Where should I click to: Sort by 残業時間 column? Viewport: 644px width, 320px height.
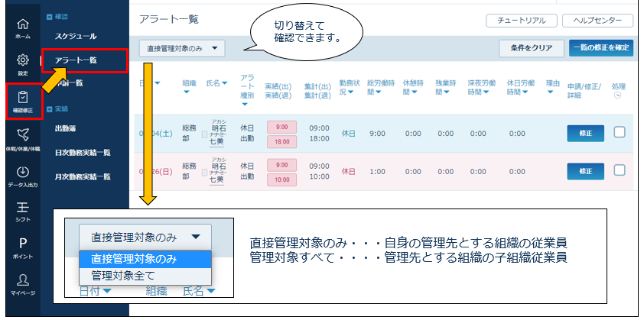tap(446, 87)
